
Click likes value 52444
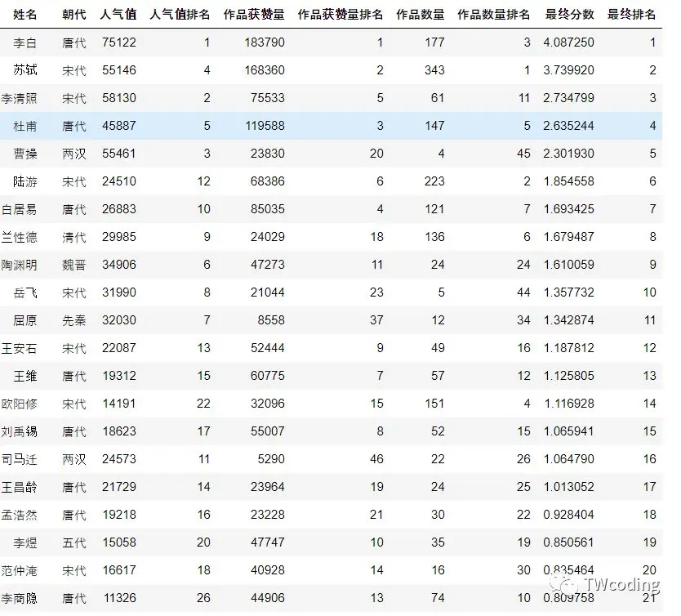pyautogui.click(x=268, y=348)
